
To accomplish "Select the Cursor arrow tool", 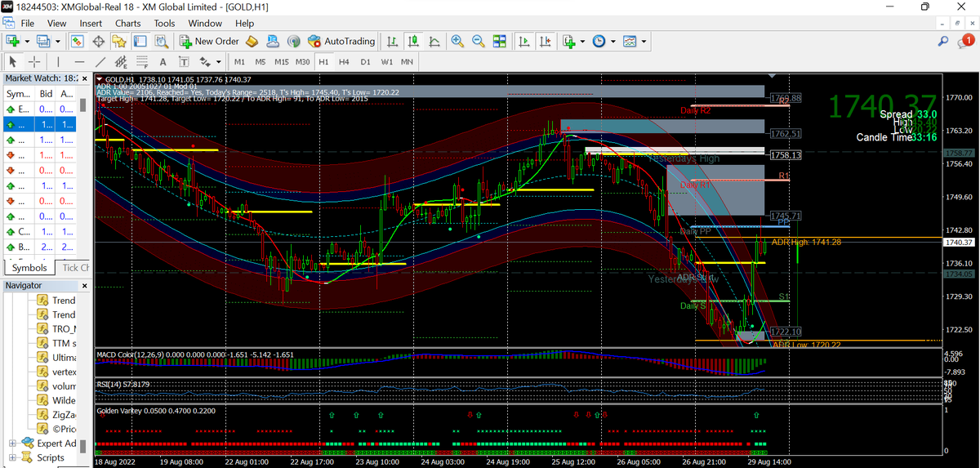I will pyautogui.click(x=13, y=61).
